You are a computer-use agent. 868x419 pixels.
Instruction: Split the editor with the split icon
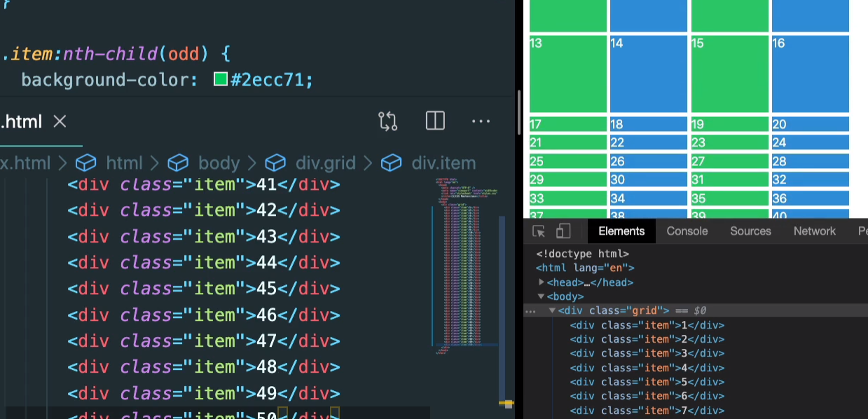coord(435,121)
